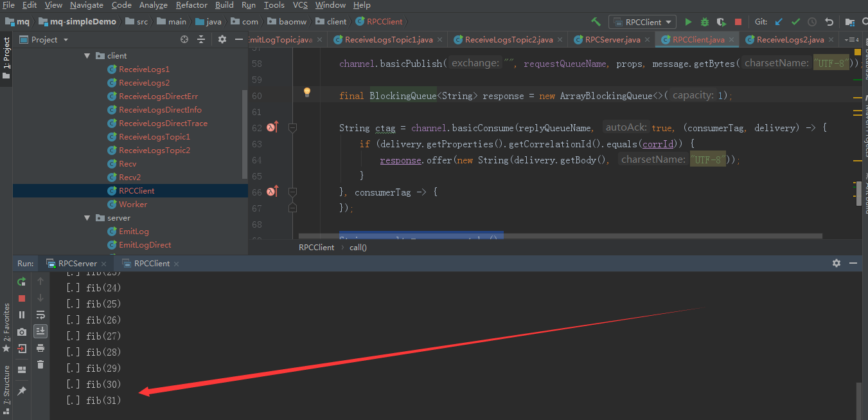Fold the lambda block at line 62
This screenshot has height=420, width=868.
coord(293,127)
